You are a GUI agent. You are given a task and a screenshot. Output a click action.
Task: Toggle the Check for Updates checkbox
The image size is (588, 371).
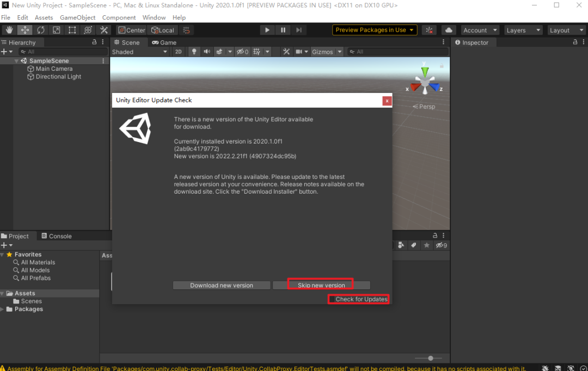coord(332,299)
